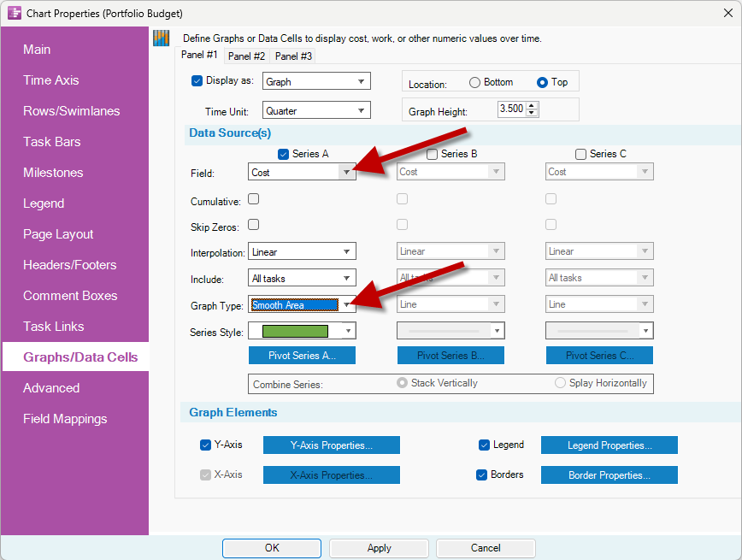Switch to the Panel #2 tab
Screen dimensions: 742x560
[x=246, y=56]
